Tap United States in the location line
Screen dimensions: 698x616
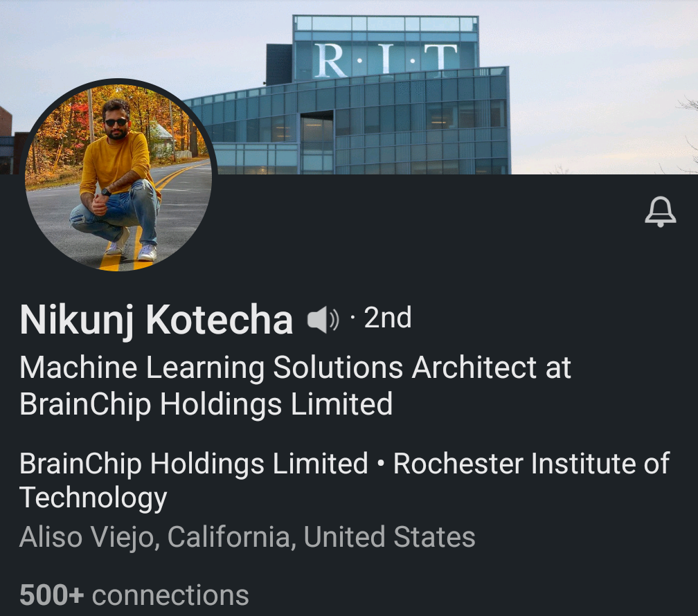(389, 536)
